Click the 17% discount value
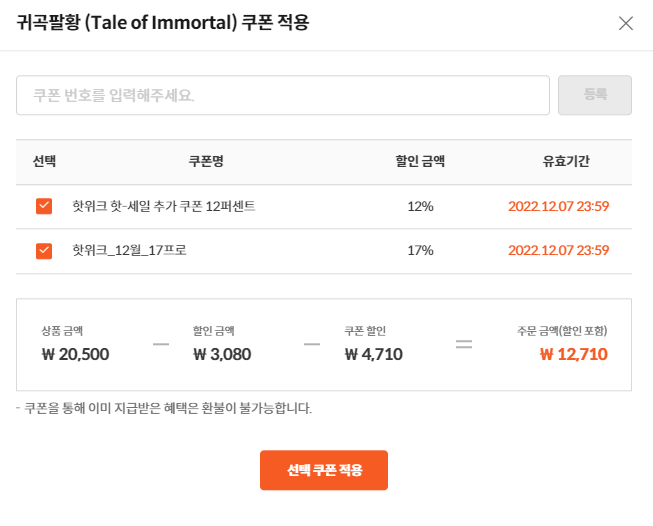Image resolution: width=653 pixels, height=526 pixels. [420, 250]
